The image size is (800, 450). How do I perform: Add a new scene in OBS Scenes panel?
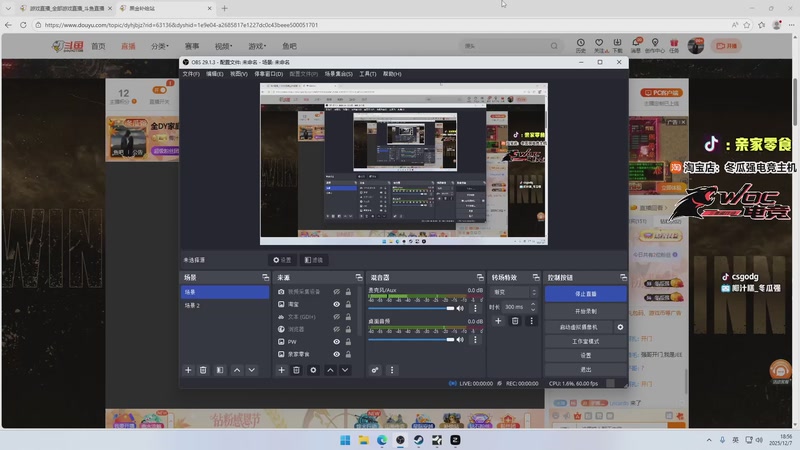tap(188, 370)
